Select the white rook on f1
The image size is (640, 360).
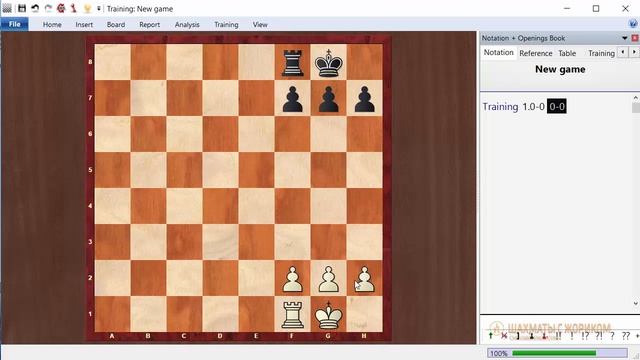[x=293, y=315]
